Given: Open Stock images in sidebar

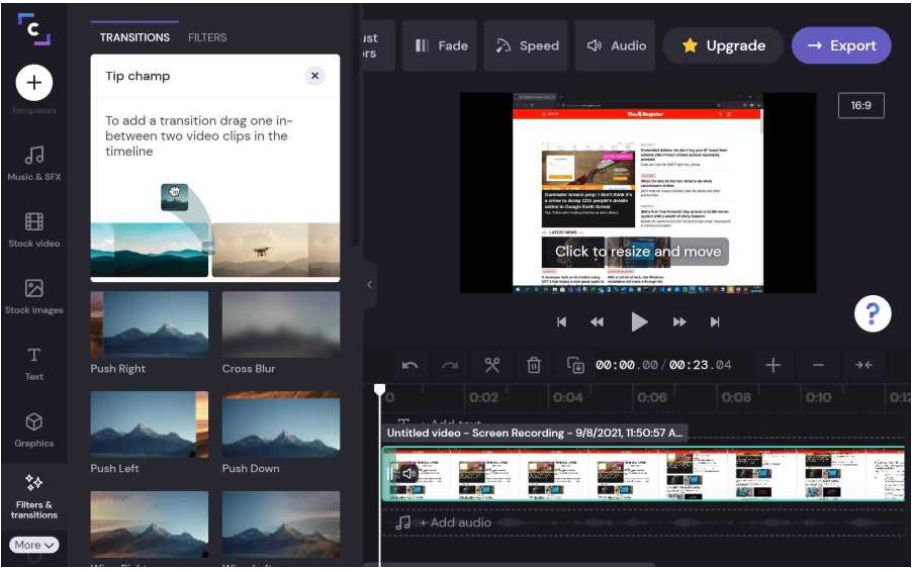Looking at the screenshot, I should [x=34, y=295].
